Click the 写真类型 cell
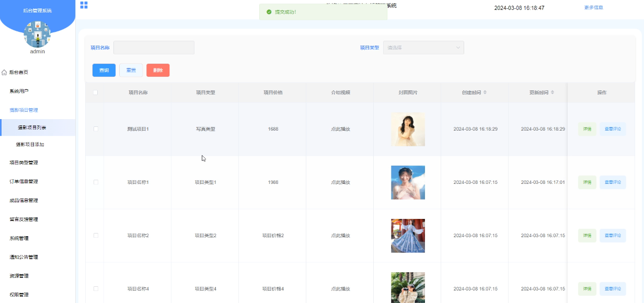This screenshot has width=644, height=303. [x=205, y=129]
